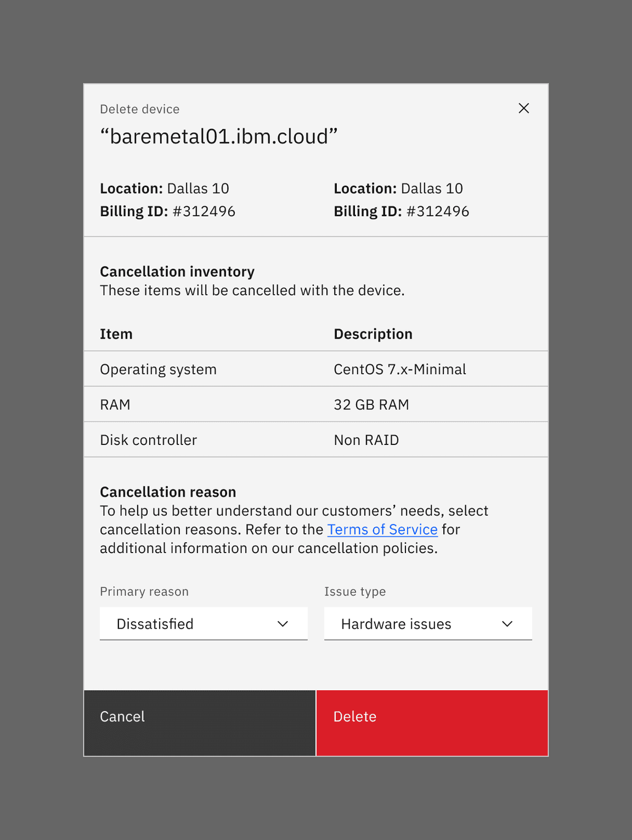Select the Operating system row item
632x840 pixels.
158,369
